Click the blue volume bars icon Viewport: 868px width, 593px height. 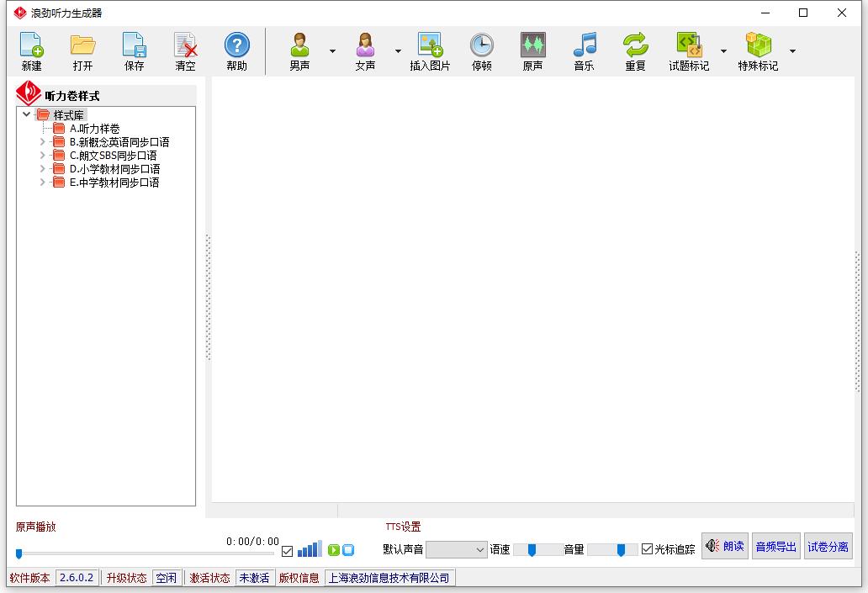pos(310,549)
